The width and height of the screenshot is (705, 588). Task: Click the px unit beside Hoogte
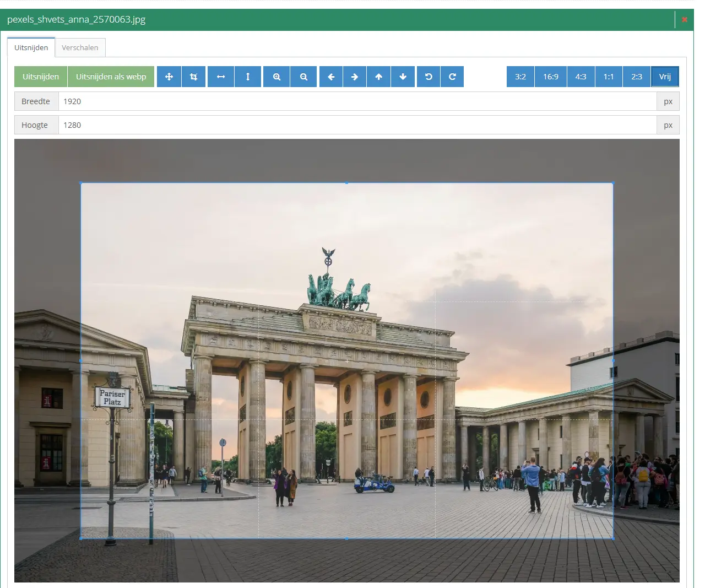pos(668,125)
